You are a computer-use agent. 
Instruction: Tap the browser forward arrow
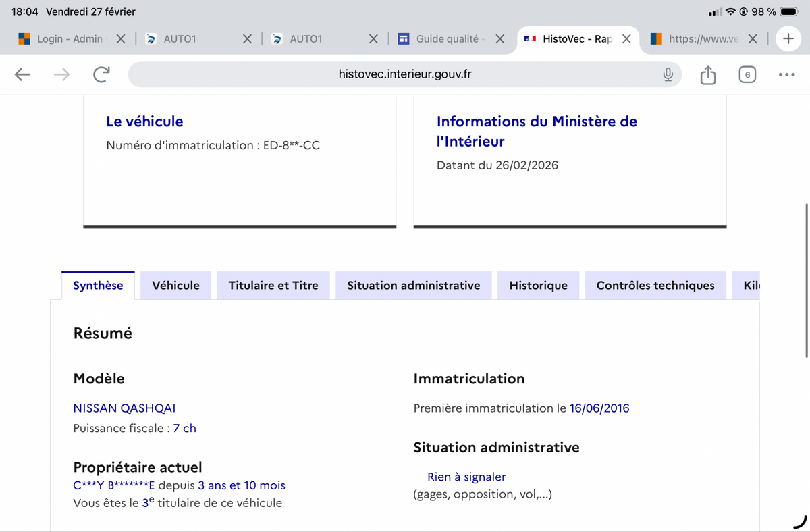coord(61,75)
